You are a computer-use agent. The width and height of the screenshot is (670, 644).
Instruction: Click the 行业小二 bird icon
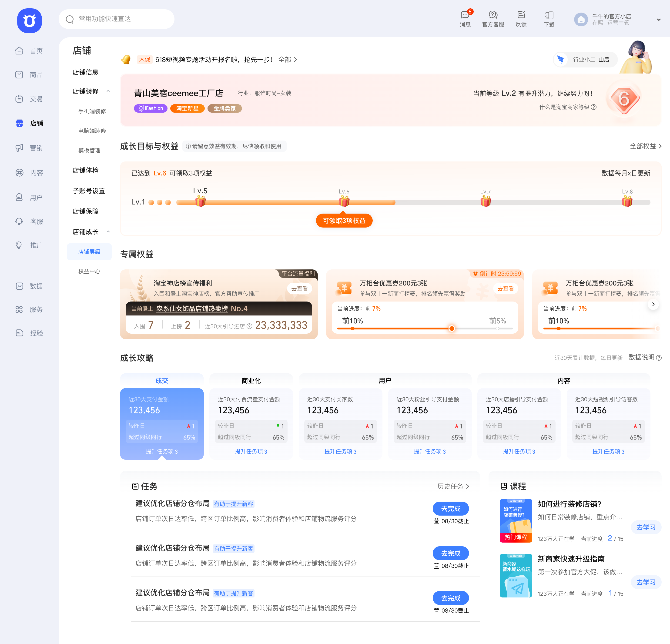[560, 60]
